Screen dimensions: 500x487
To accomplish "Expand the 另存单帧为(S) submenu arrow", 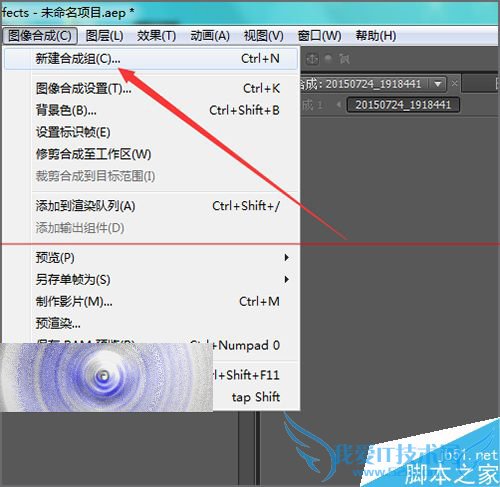I will [x=286, y=279].
